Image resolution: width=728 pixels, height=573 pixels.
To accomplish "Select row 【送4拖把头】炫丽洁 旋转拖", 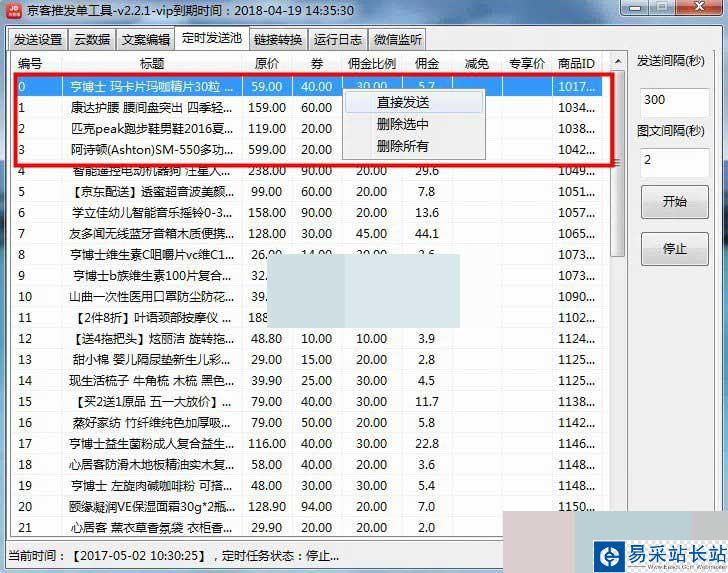I will pyautogui.click(x=309, y=339).
